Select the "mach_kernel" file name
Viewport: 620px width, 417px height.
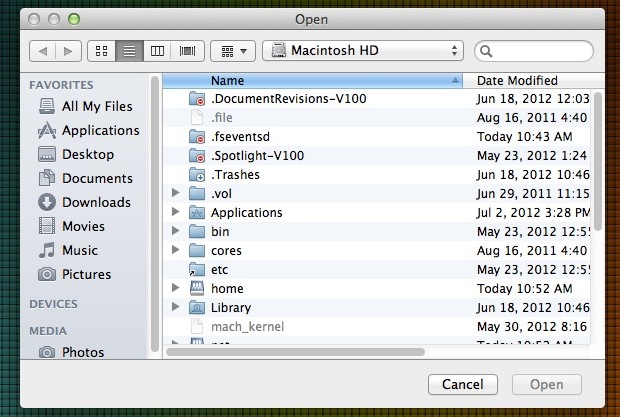(x=248, y=327)
